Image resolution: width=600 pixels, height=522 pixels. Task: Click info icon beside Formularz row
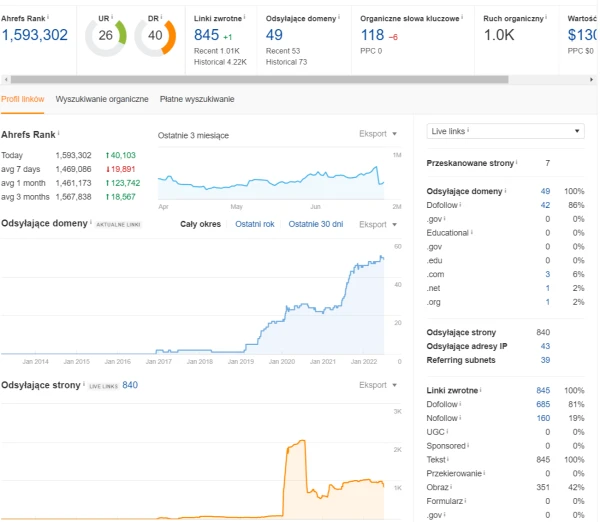tap(465, 500)
